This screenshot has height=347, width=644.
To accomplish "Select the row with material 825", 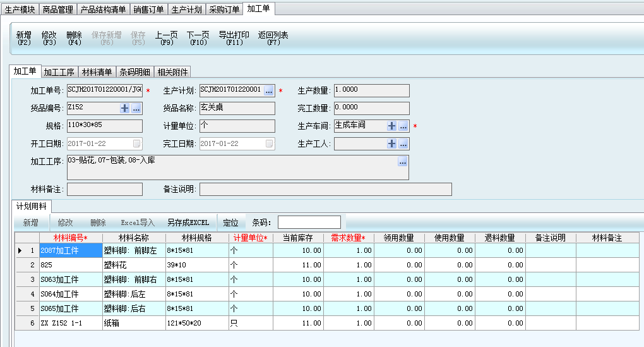I will (71, 265).
